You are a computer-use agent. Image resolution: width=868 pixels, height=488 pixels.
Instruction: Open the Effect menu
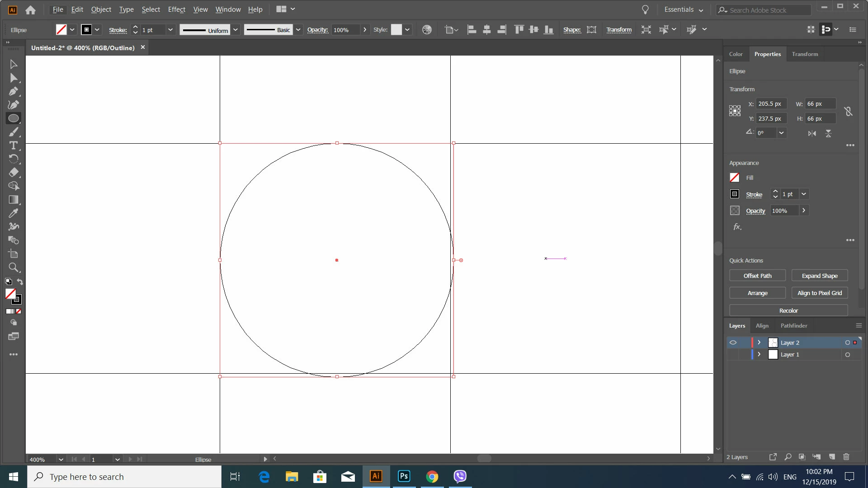coord(176,9)
